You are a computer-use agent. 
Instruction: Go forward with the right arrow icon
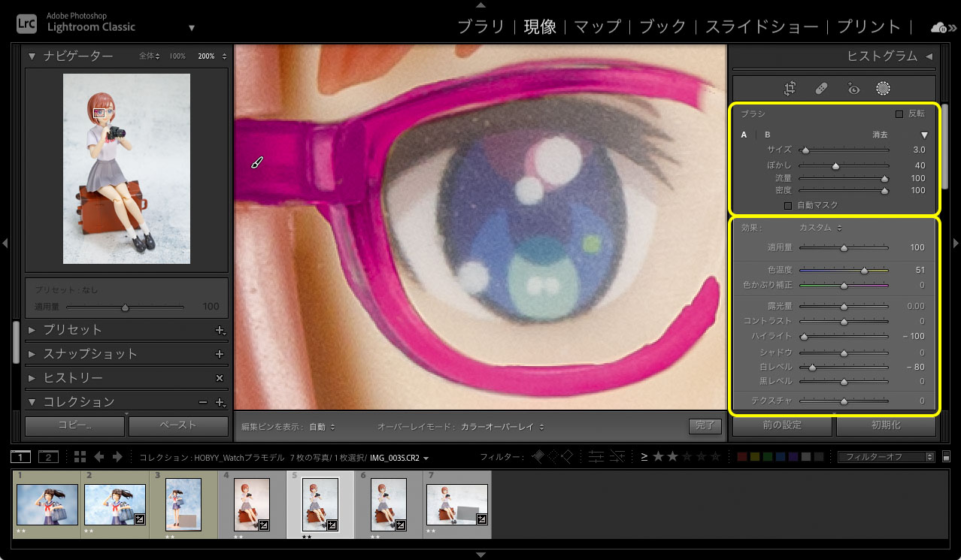tap(118, 457)
